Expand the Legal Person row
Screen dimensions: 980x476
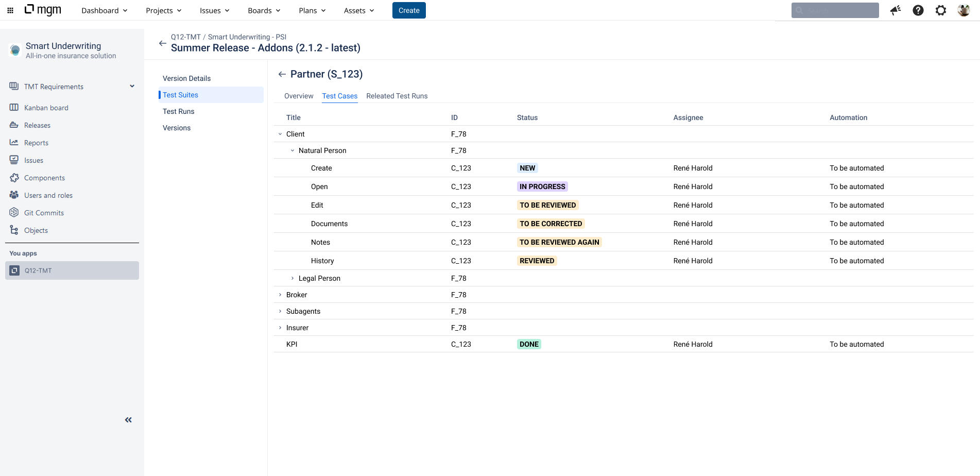pos(293,278)
